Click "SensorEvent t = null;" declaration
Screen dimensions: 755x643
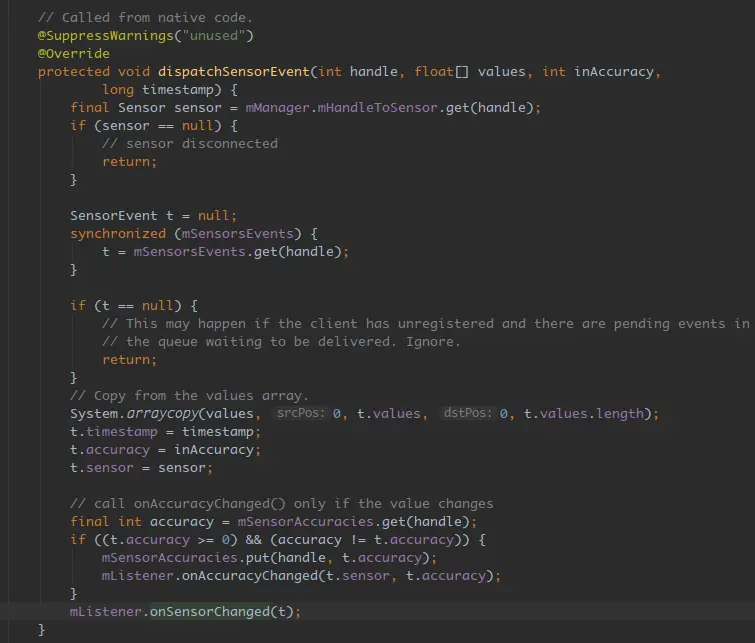(x=154, y=215)
